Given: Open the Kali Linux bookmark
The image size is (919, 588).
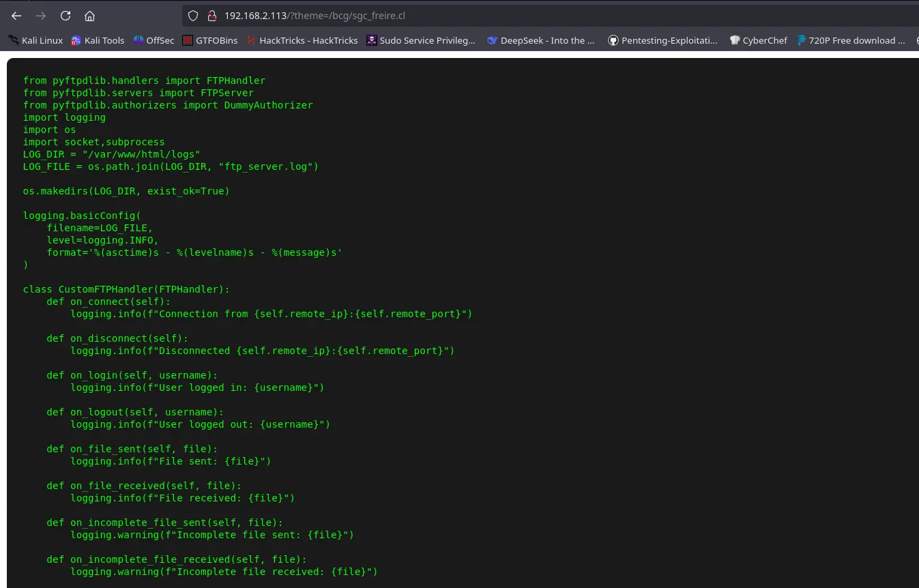Looking at the screenshot, I should pyautogui.click(x=35, y=40).
